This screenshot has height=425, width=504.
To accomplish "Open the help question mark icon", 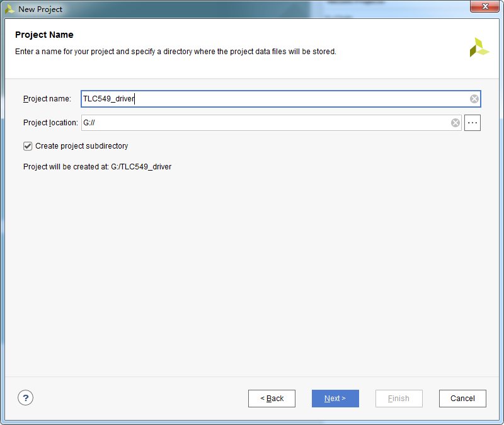I will 25,398.
